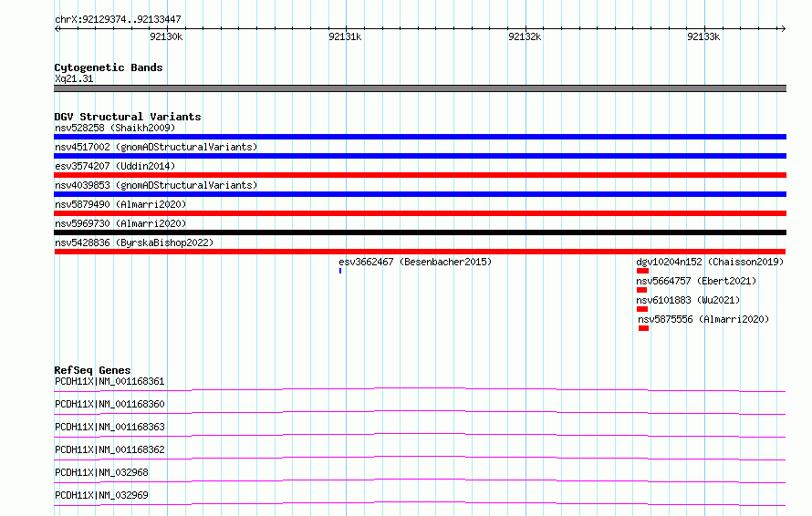Open nsv5428836 (ByrskaBishop2022) label
The height and width of the screenshot is (516, 812).
pos(134,243)
